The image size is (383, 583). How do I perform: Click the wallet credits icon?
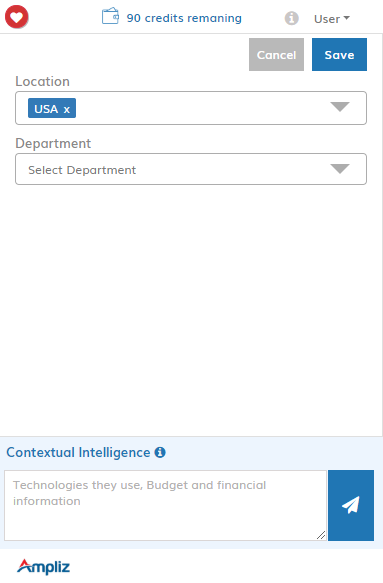[x=110, y=16]
